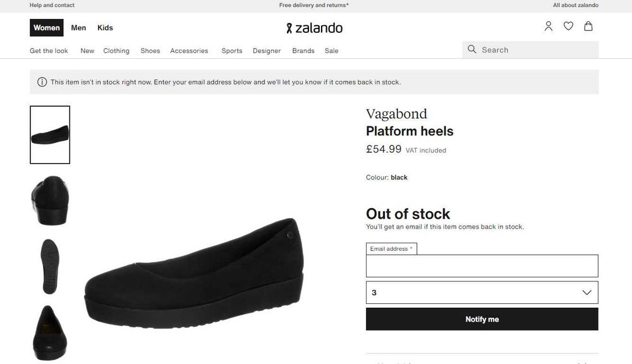
Task: Switch to the Men tab
Action: [78, 28]
